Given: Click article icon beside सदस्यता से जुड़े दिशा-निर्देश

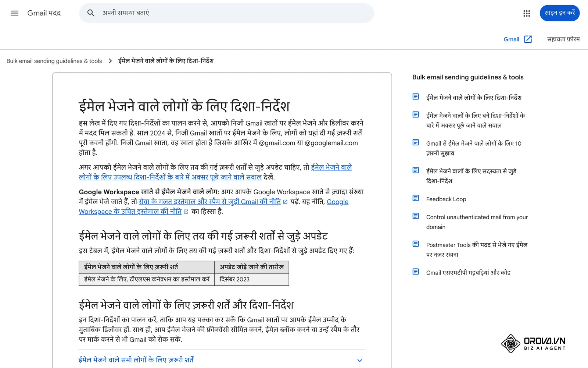Looking at the screenshot, I should (x=416, y=170).
